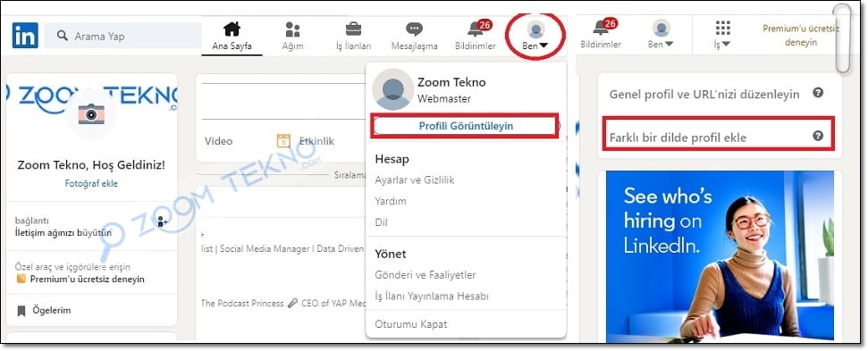Screen dimensions: 868x351
Task: Click the Etkinlik calendar icon
Action: pyautogui.click(x=283, y=141)
